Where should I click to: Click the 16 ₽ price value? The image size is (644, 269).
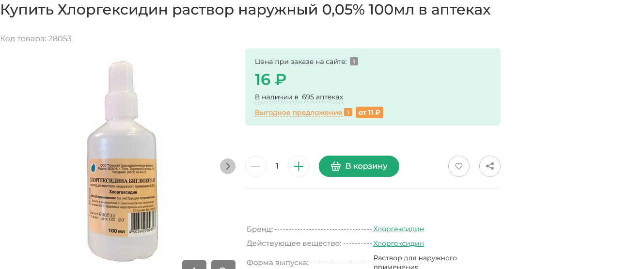pos(270,79)
